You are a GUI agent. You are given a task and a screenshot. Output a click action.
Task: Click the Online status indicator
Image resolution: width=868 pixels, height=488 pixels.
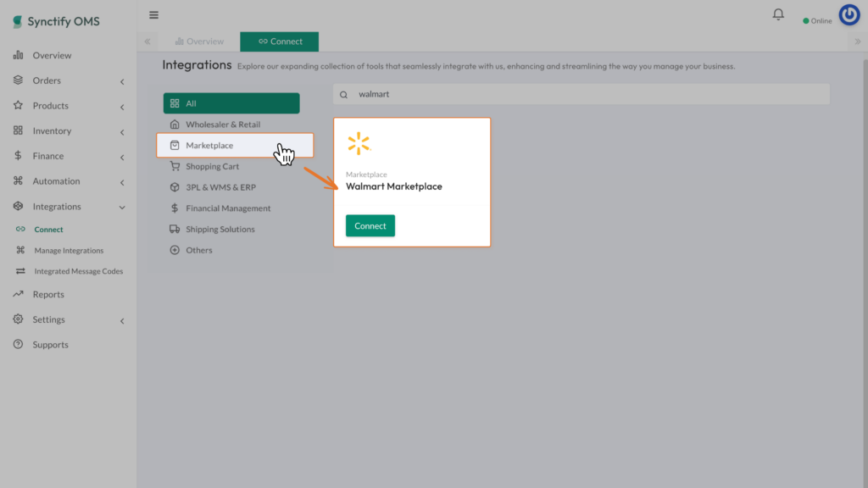tap(817, 21)
